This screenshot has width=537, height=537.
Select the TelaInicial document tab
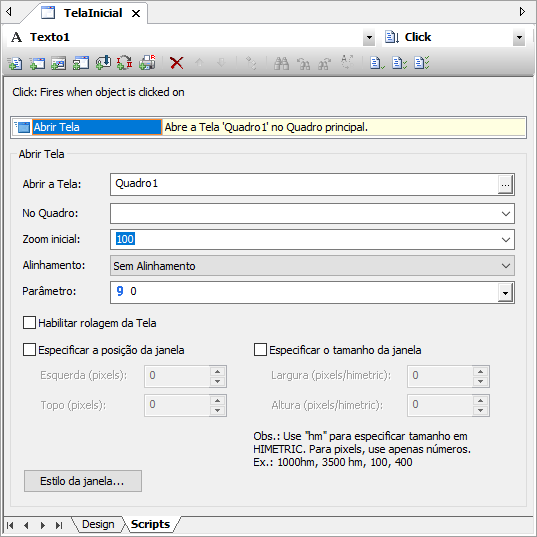point(92,13)
